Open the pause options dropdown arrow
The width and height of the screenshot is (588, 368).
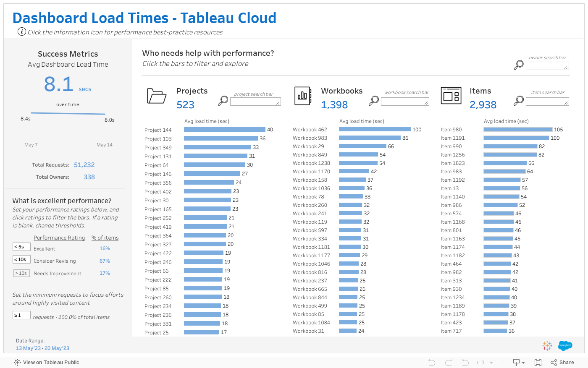pyautogui.click(x=491, y=363)
